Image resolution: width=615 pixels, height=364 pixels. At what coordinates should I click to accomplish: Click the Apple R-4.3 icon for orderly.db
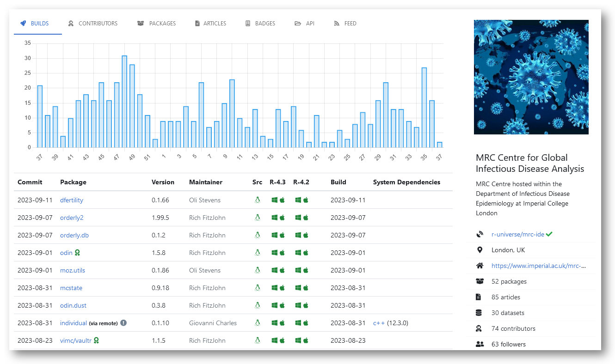pyautogui.click(x=282, y=235)
